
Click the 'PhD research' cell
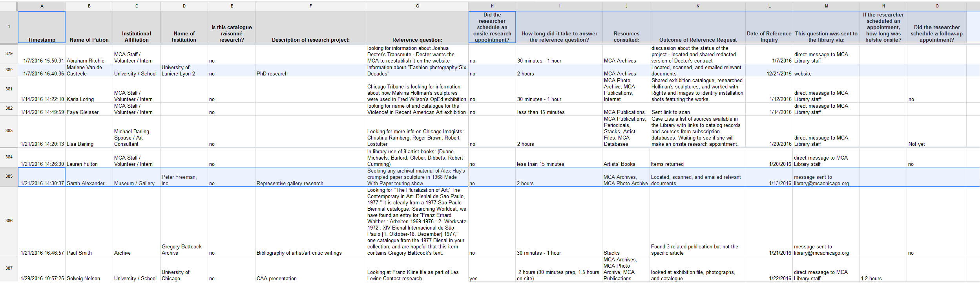tap(310, 73)
